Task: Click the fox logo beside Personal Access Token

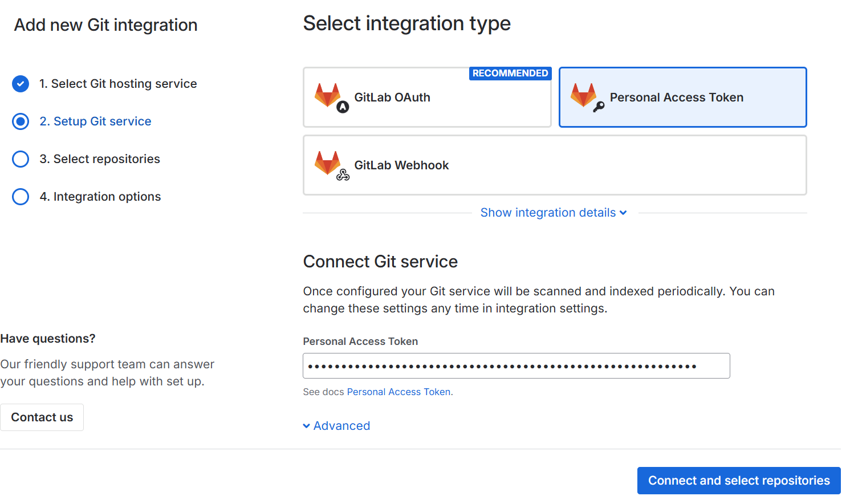Action: tap(583, 95)
